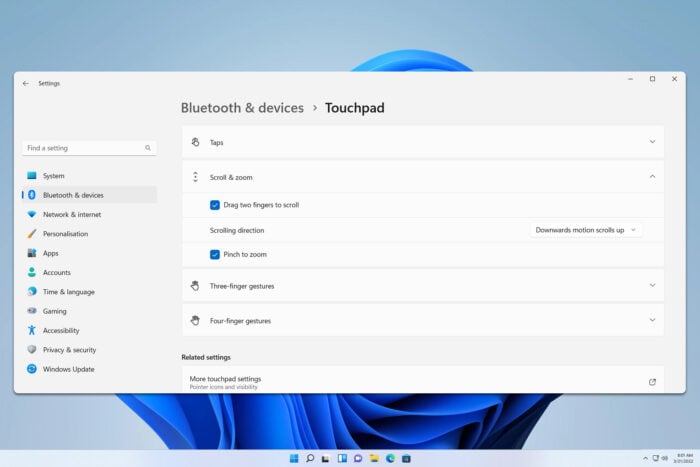The image size is (700, 467).
Task: Disable the Pinch to zoom checkbox
Action: [x=215, y=254]
